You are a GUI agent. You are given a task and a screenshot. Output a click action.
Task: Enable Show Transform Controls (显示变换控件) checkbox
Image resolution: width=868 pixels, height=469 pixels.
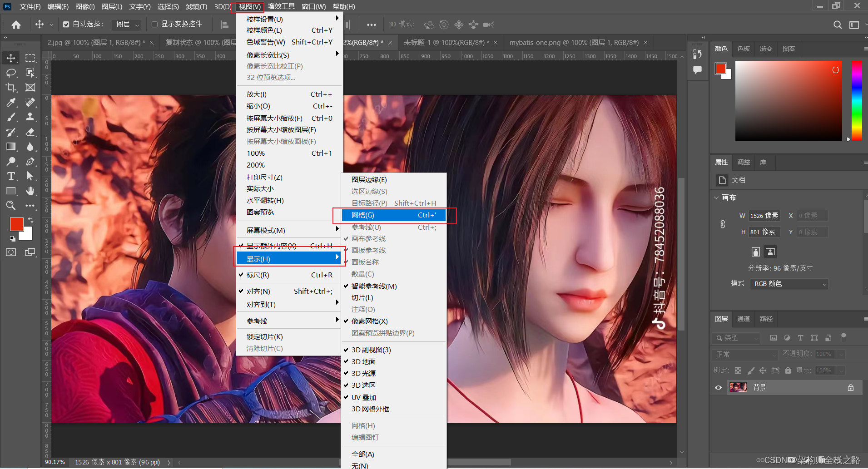(x=154, y=25)
